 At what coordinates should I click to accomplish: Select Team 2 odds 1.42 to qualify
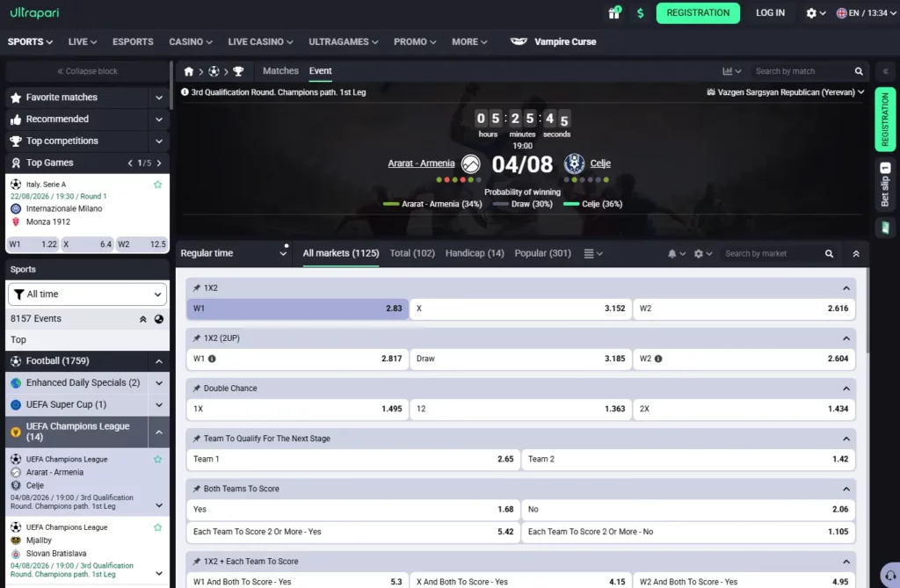pyautogui.click(x=688, y=459)
